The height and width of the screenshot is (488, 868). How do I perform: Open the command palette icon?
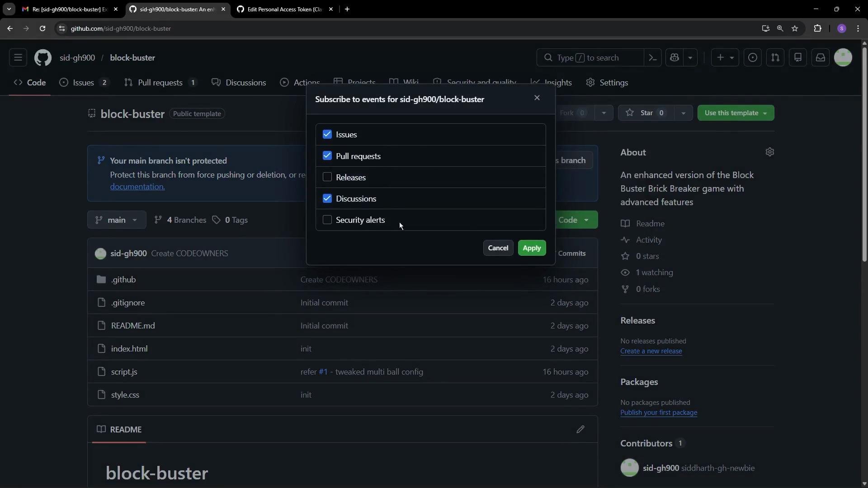point(653,58)
